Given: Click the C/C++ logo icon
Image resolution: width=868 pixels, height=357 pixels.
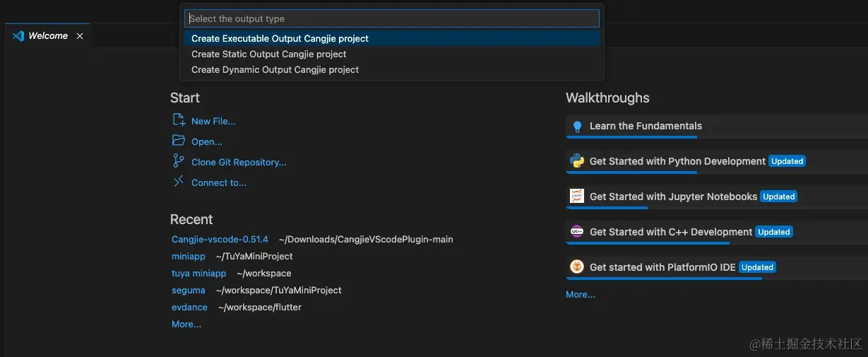Looking at the screenshot, I should 577,232.
